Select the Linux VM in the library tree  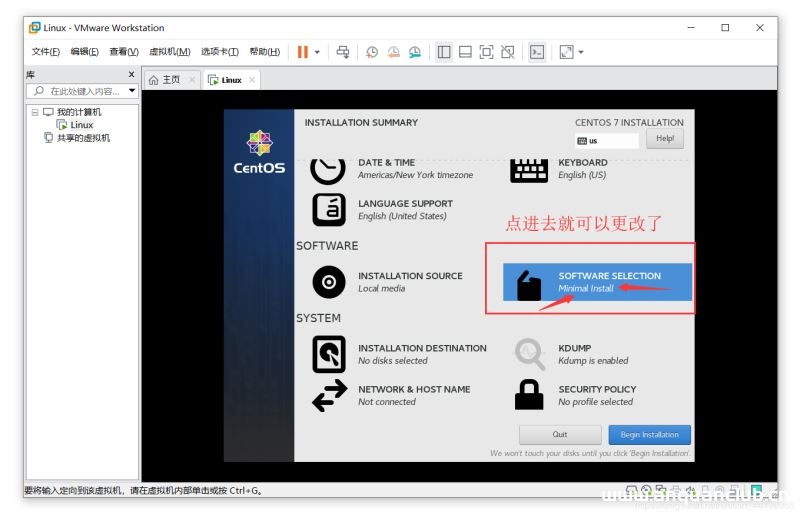coord(81,125)
